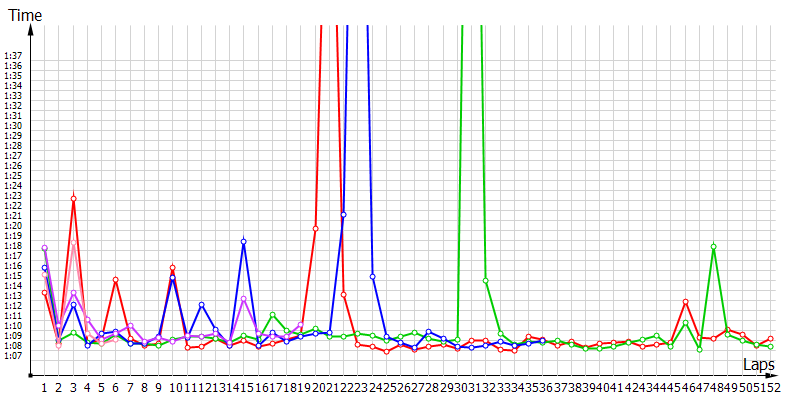Click the blue data point at lap 24
Image resolution: width=800 pixels, height=400 pixels.
[x=372, y=276]
